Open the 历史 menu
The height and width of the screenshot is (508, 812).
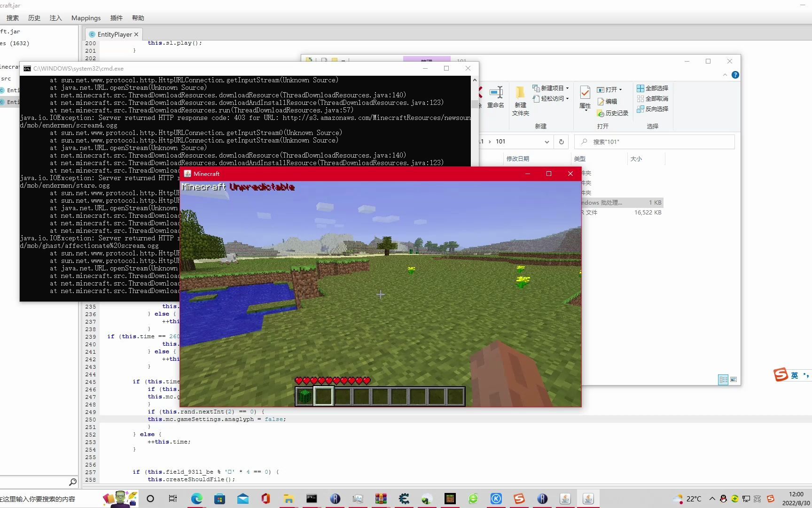pos(34,18)
